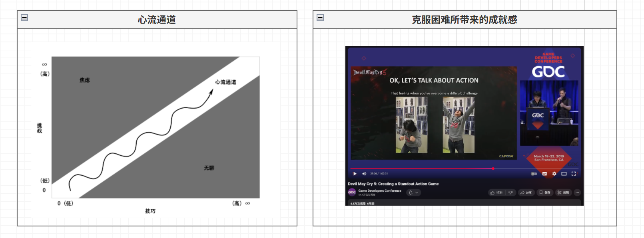Click the red video progress bar handle

pos(493,169)
